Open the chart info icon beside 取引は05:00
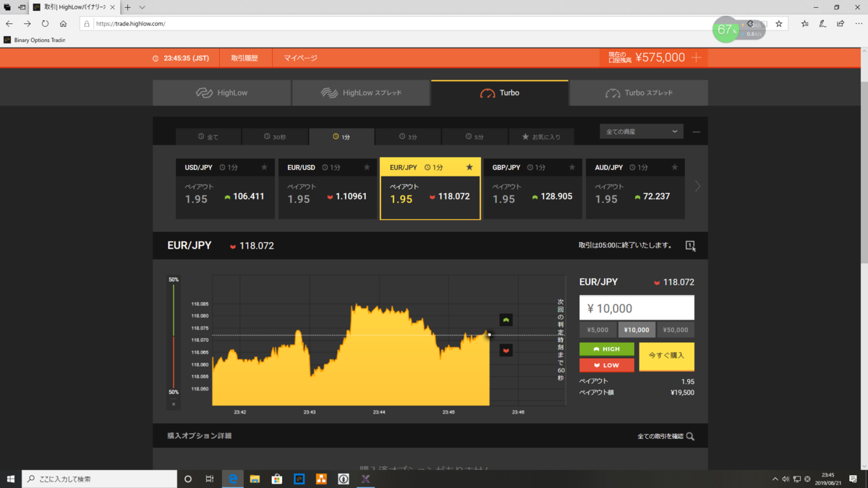Screen dimensions: 868x488 (x=690, y=246)
